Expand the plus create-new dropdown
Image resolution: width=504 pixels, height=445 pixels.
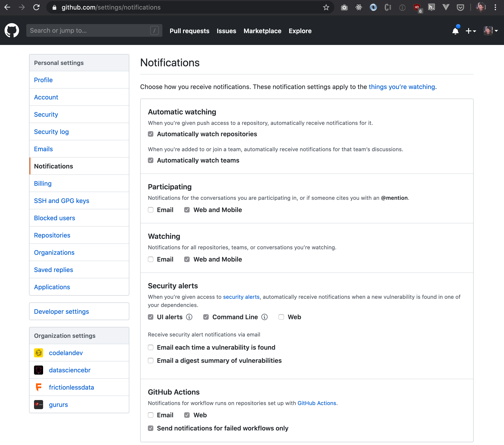pos(470,31)
